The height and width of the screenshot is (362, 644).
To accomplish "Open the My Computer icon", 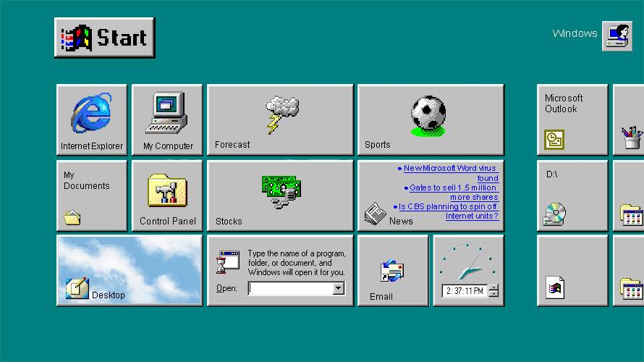I will tap(167, 114).
